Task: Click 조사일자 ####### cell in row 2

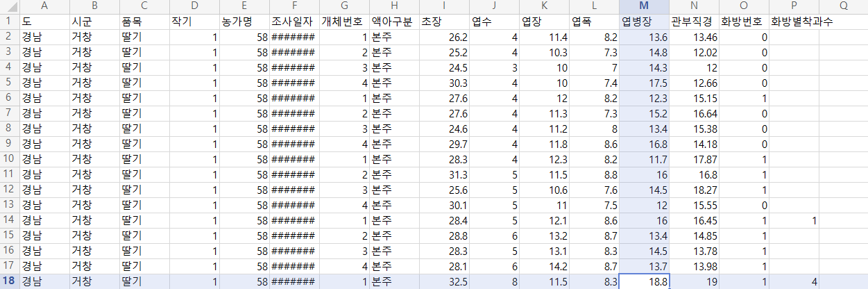Action: [x=294, y=37]
